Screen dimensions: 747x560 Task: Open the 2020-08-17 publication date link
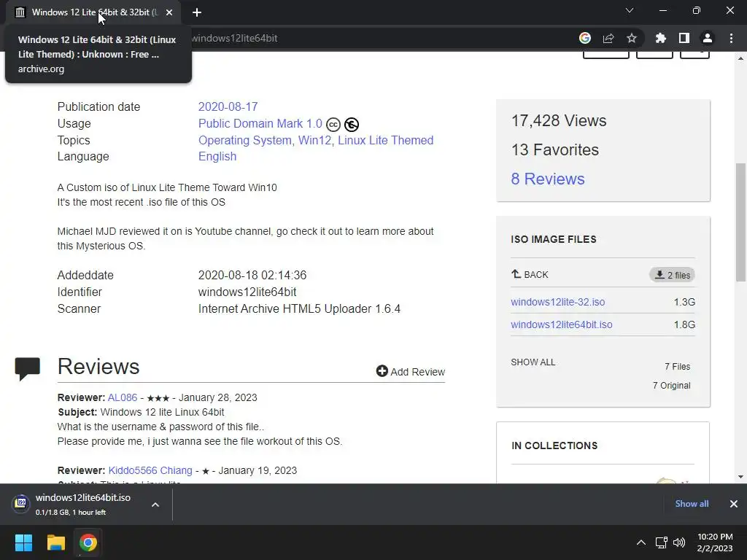228,106
